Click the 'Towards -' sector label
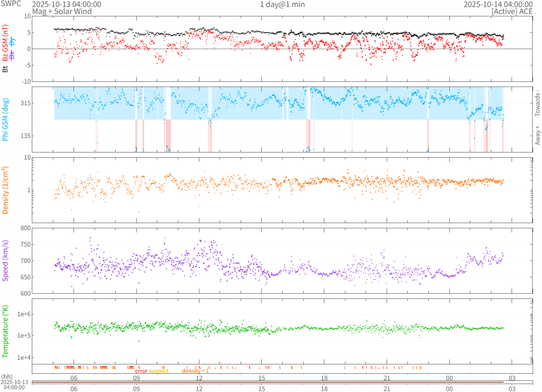542x392 pixels. (x=538, y=103)
